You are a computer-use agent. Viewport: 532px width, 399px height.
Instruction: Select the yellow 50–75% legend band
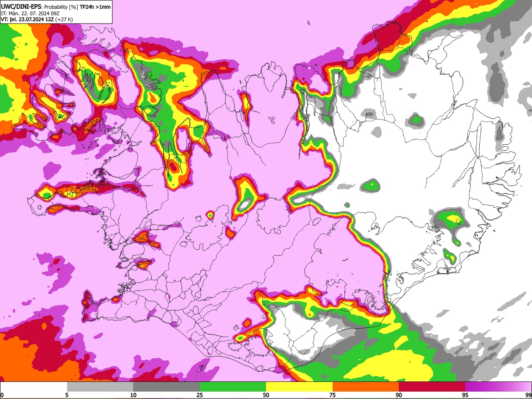(299, 387)
